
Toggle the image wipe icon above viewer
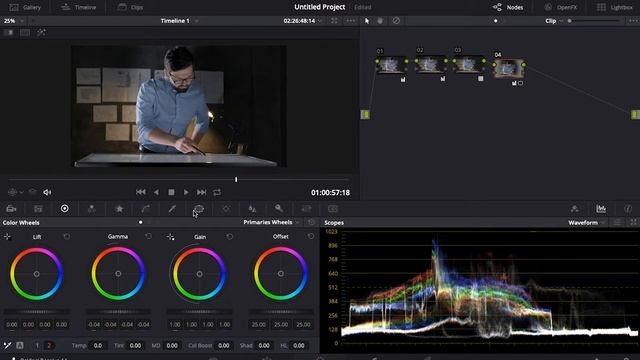tap(9, 32)
